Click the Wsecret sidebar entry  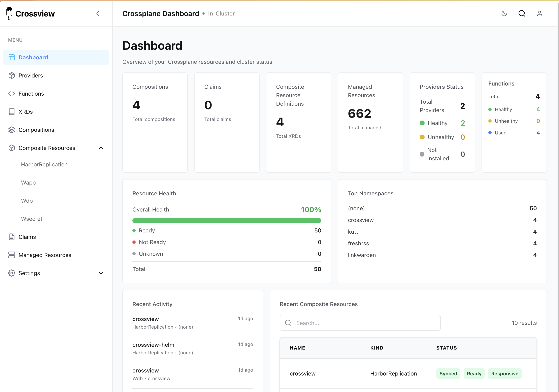point(32,219)
